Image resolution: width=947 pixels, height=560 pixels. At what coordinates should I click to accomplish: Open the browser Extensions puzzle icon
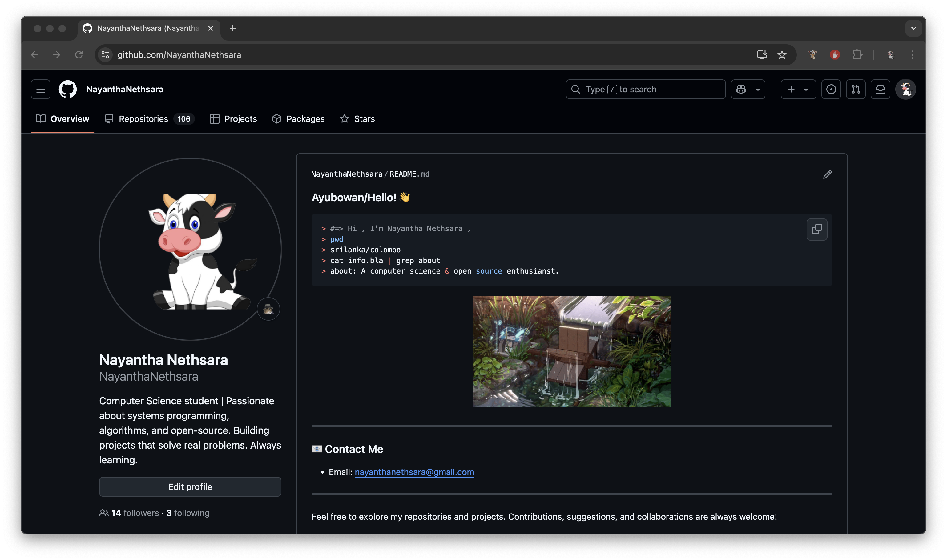[x=857, y=55]
